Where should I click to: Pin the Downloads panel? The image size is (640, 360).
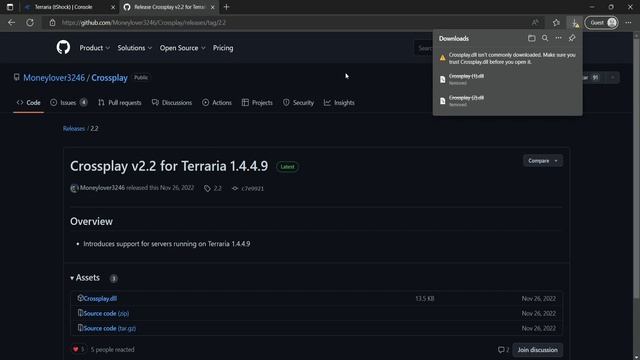(572, 38)
